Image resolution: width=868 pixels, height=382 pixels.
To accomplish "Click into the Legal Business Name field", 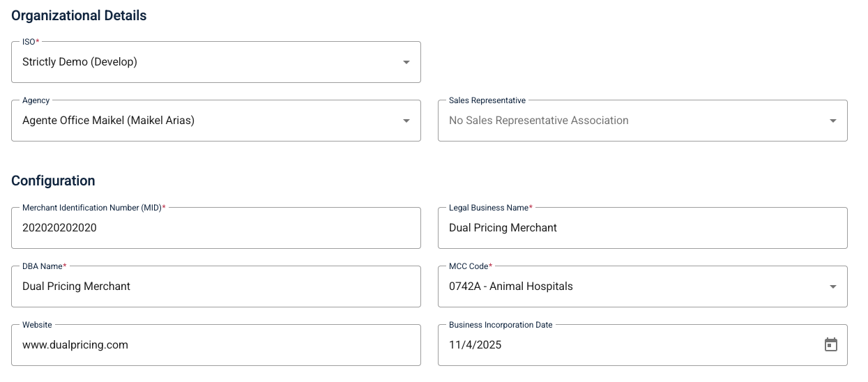I will [x=643, y=228].
